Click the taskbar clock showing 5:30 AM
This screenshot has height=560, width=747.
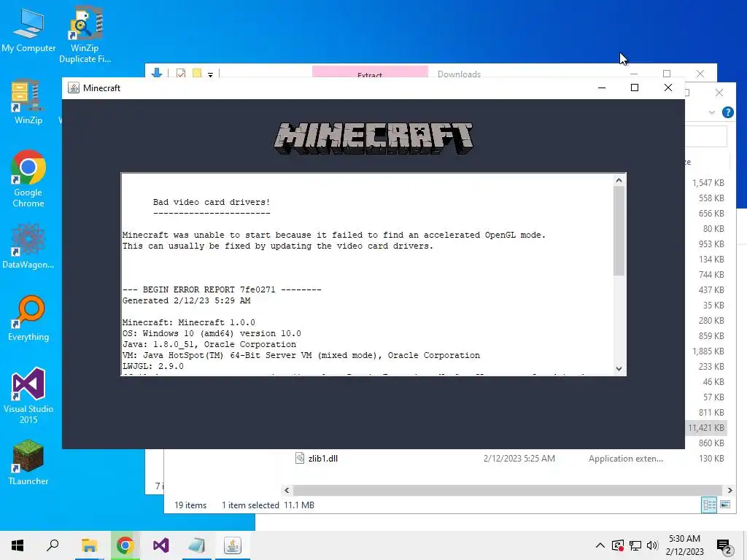tap(684, 545)
